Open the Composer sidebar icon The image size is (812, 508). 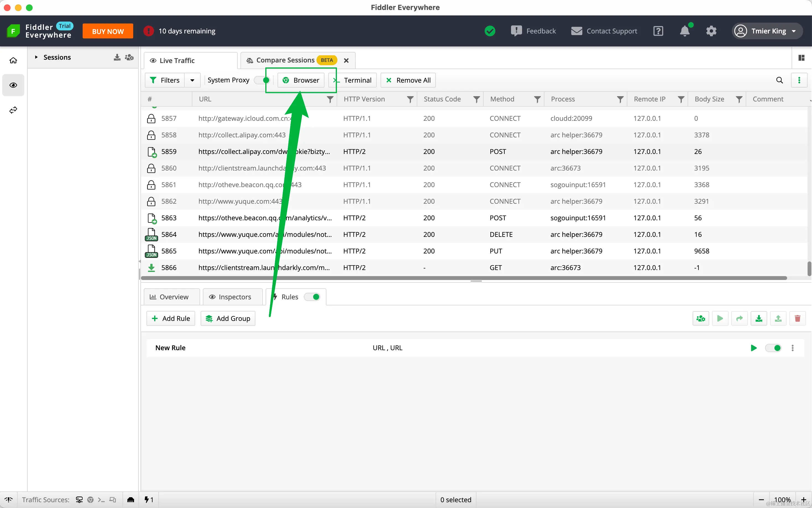(13, 110)
